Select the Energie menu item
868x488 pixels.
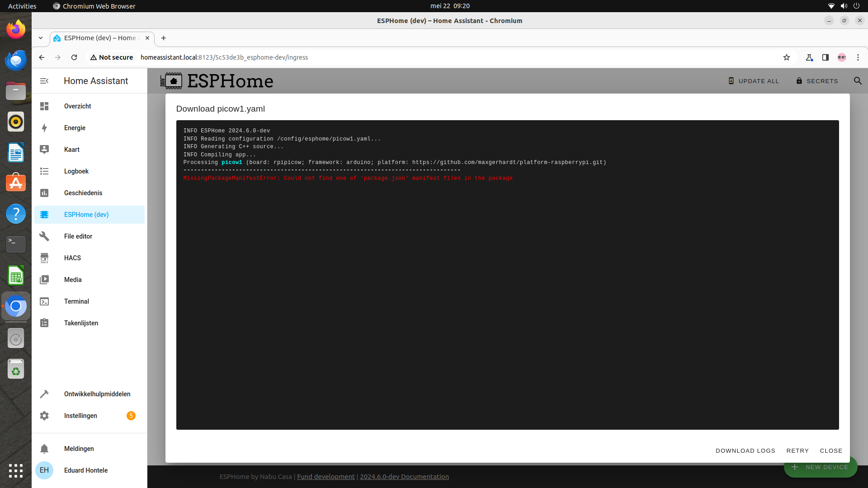click(90, 128)
